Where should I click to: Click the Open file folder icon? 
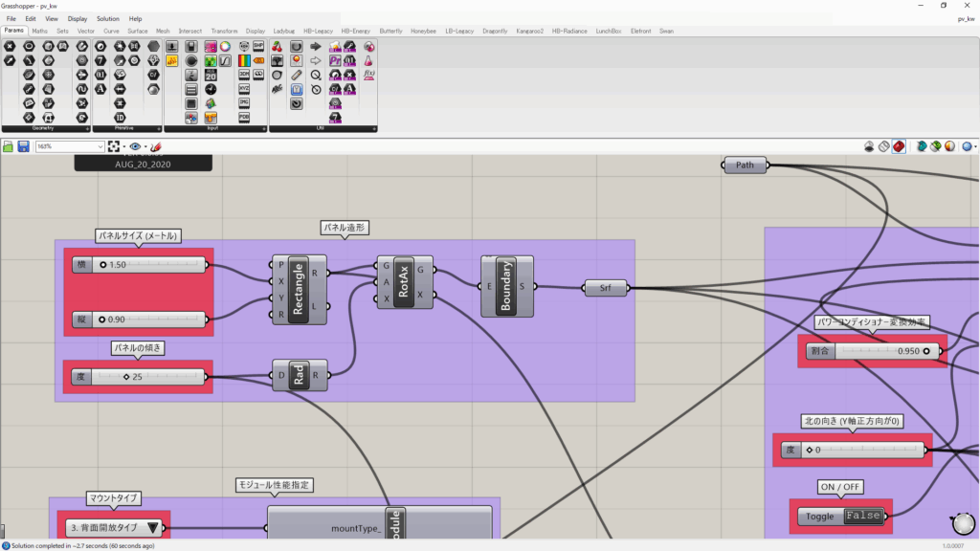click(x=9, y=146)
